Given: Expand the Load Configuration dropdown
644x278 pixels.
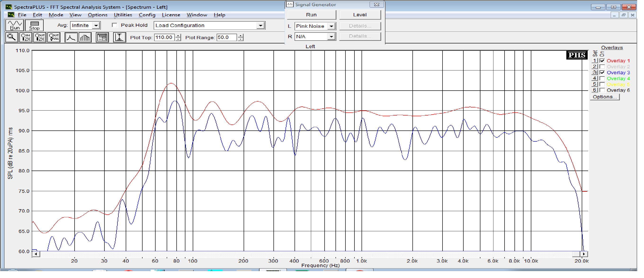Looking at the screenshot, I should [260, 26].
